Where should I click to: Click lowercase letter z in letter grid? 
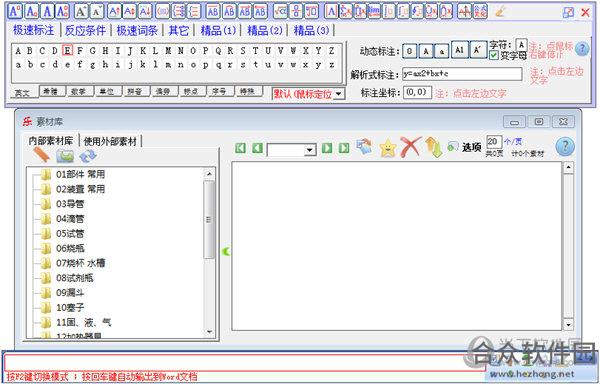tap(331, 65)
